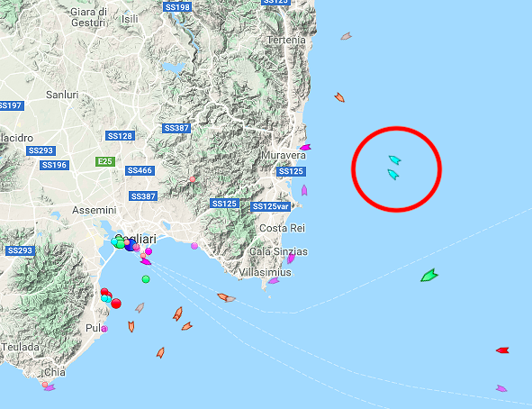Click the green circle marker south of Cagliari

(x=146, y=279)
